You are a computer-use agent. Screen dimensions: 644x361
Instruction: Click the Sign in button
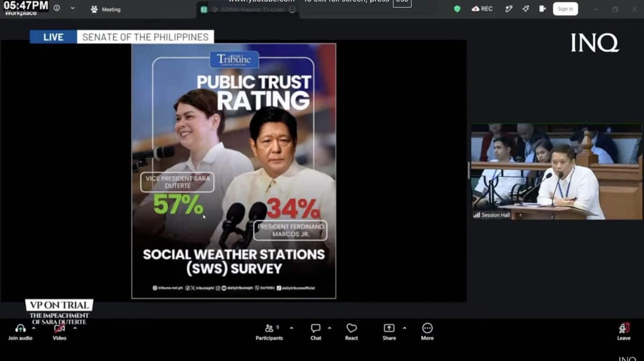point(565,9)
